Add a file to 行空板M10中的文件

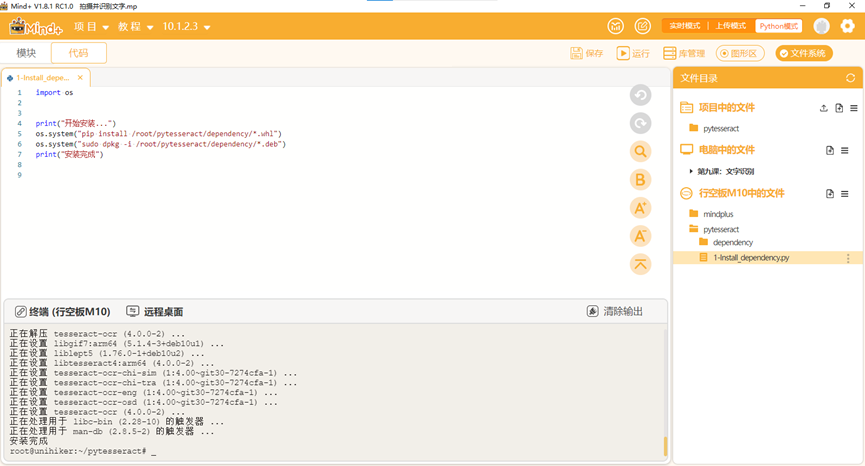pos(830,194)
